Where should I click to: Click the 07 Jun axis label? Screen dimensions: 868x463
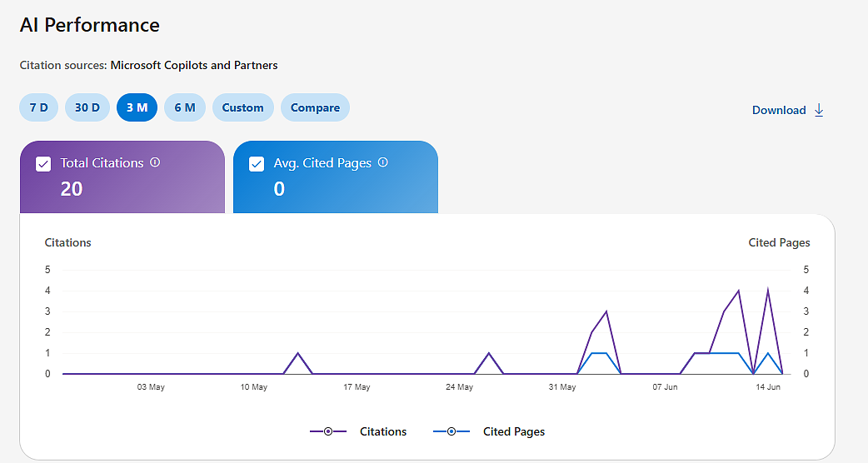tap(665, 386)
